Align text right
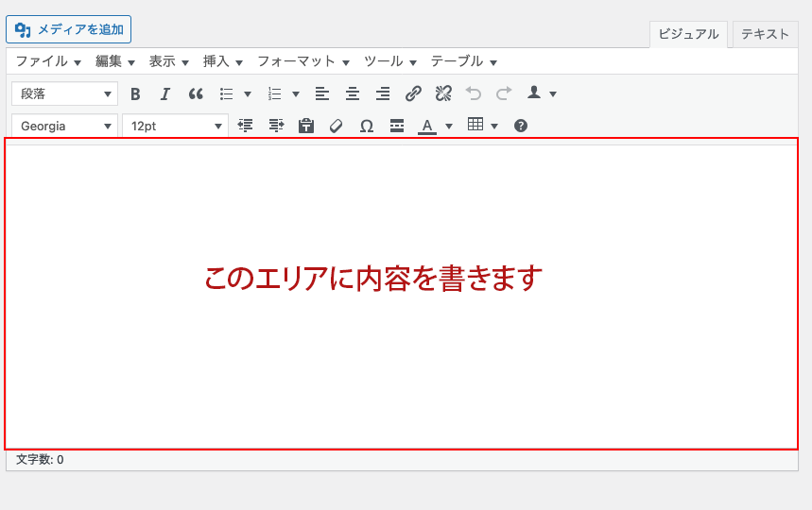This screenshot has width=812, height=510. (x=383, y=93)
